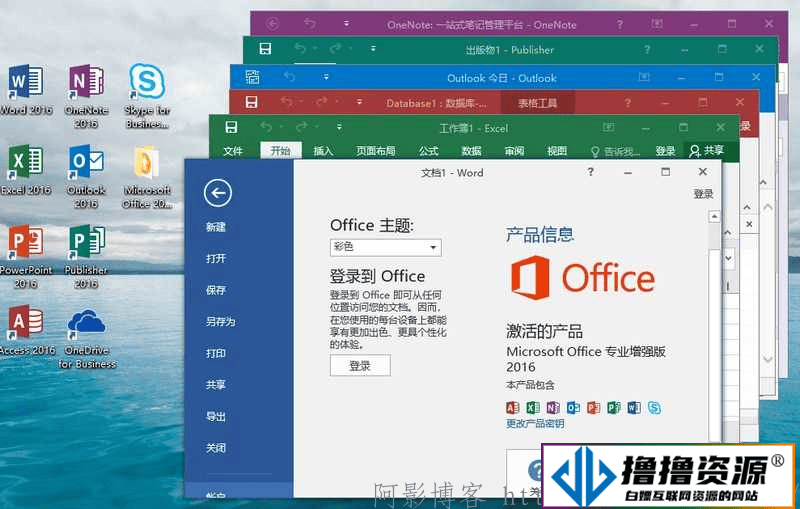Expand the Outlook quick access toolbar customize arrow

point(326,78)
